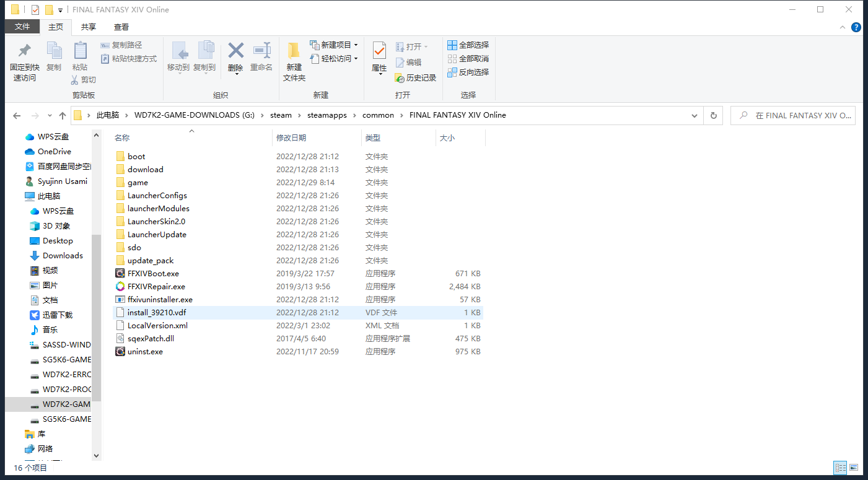
Task: Open 历史记录 (history) from the ribbon
Action: [x=416, y=77]
